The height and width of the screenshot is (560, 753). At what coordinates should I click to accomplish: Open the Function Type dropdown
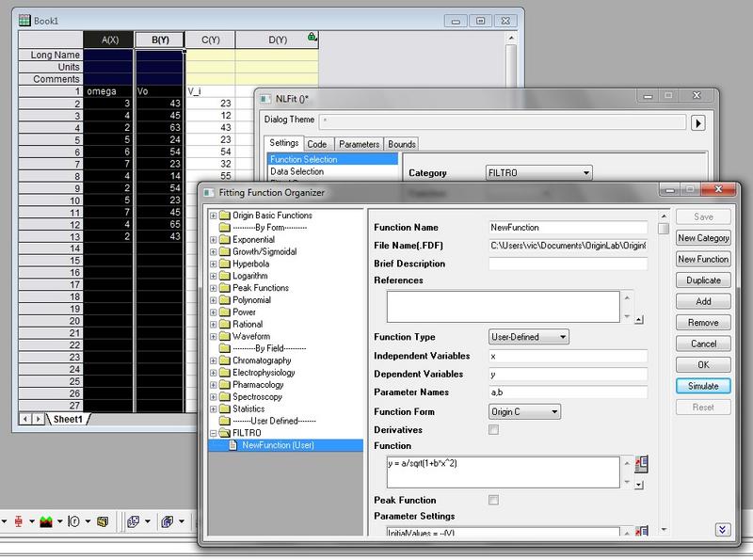click(528, 337)
